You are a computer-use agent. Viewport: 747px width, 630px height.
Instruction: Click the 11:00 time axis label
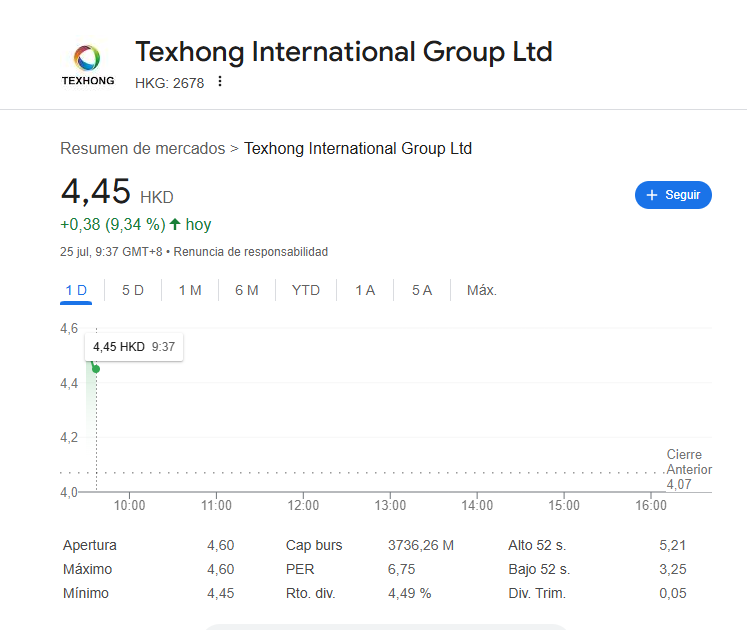pyautogui.click(x=216, y=505)
